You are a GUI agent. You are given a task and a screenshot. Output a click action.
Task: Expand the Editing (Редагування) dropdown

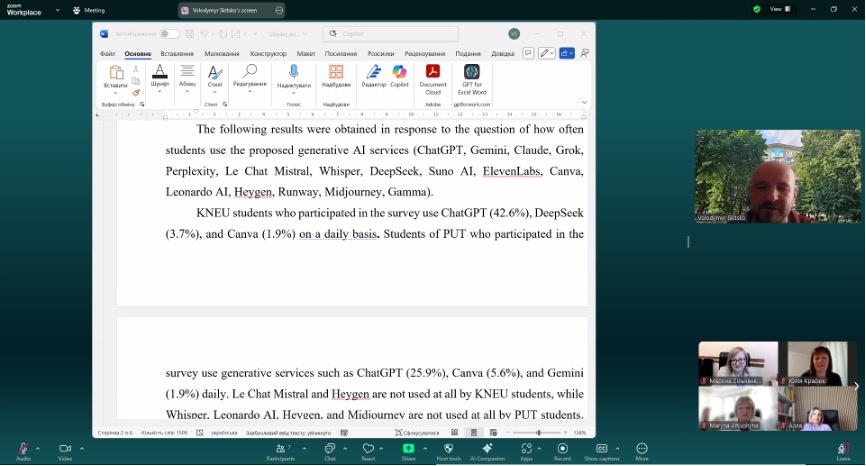click(x=250, y=91)
